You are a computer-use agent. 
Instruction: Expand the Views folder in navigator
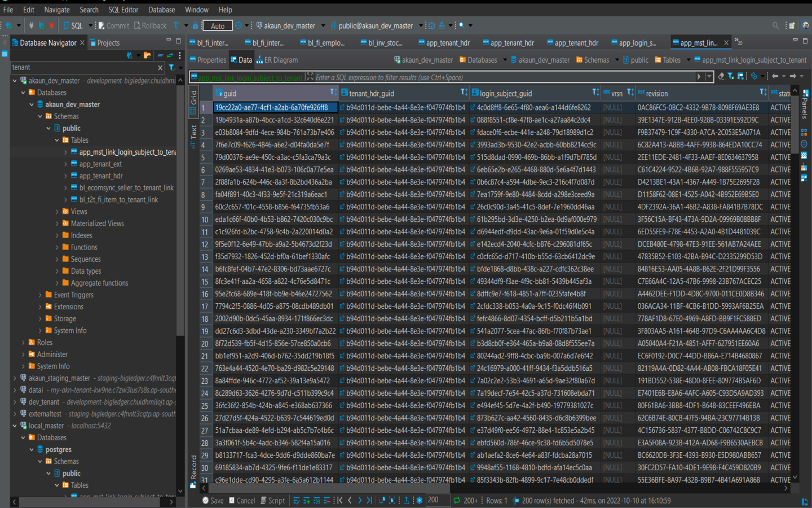pos(57,212)
